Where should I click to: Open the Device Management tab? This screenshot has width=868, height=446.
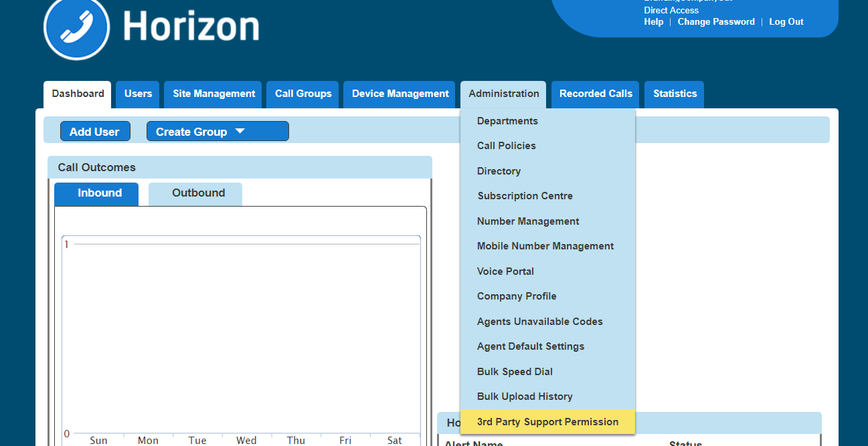400,94
